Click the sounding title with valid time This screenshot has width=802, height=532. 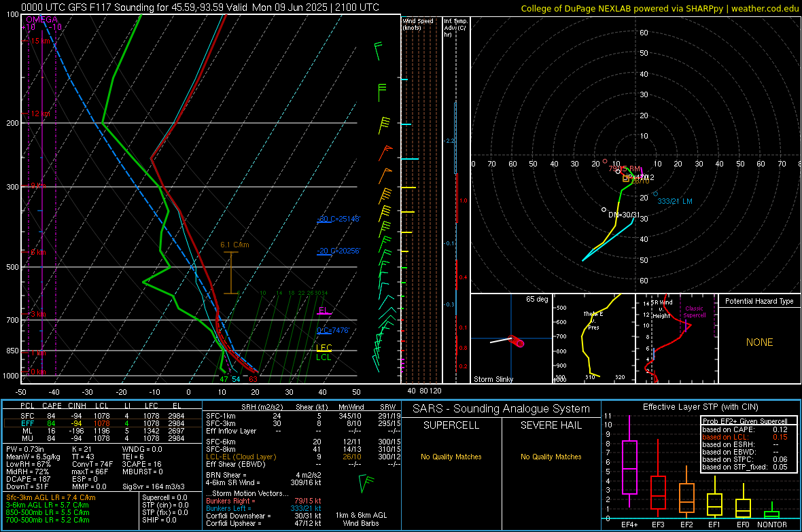point(200,7)
